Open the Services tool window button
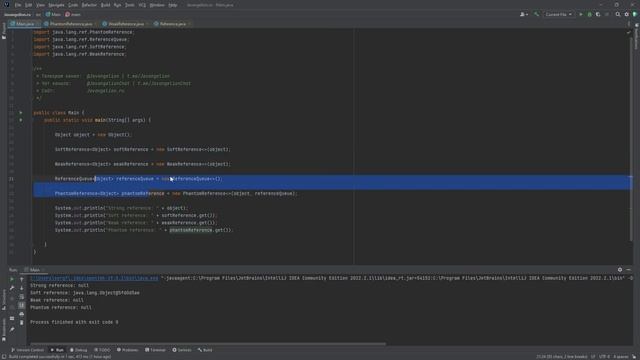Viewport: 640px width, 360px height. (x=182, y=350)
